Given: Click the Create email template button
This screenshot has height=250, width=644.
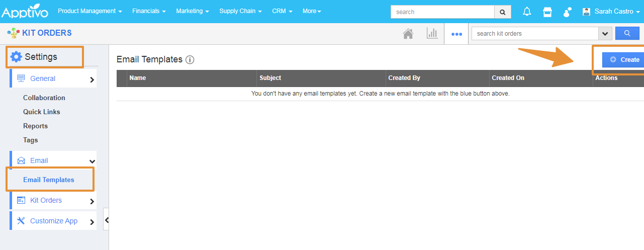Looking at the screenshot, I should coord(623,59).
